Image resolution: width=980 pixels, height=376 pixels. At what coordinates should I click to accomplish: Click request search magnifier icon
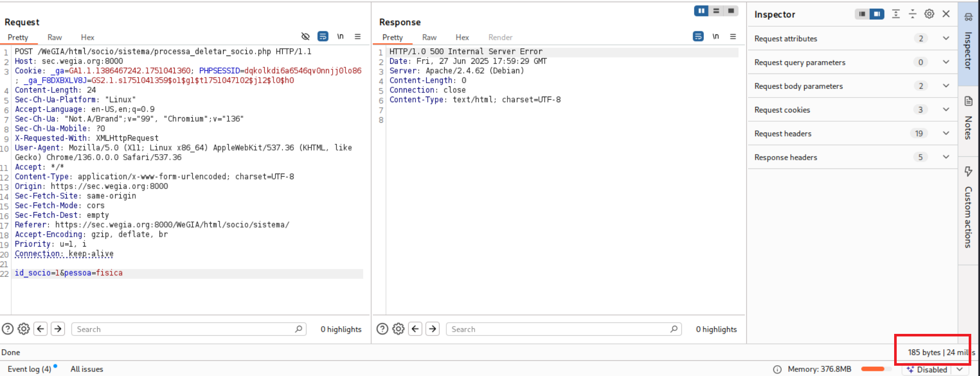pos(299,329)
